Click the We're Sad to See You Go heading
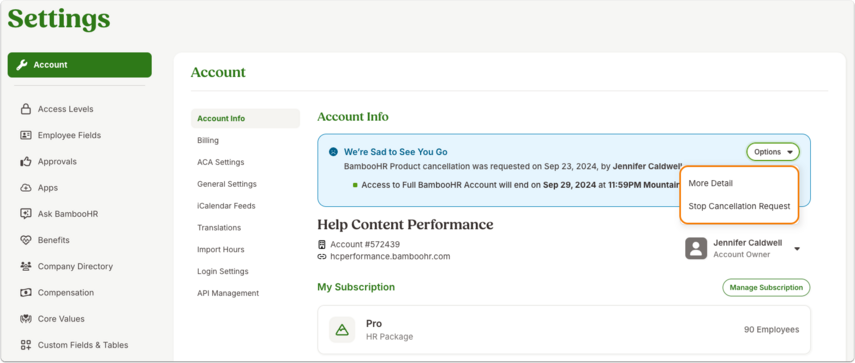The height and width of the screenshot is (363, 855). click(395, 152)
